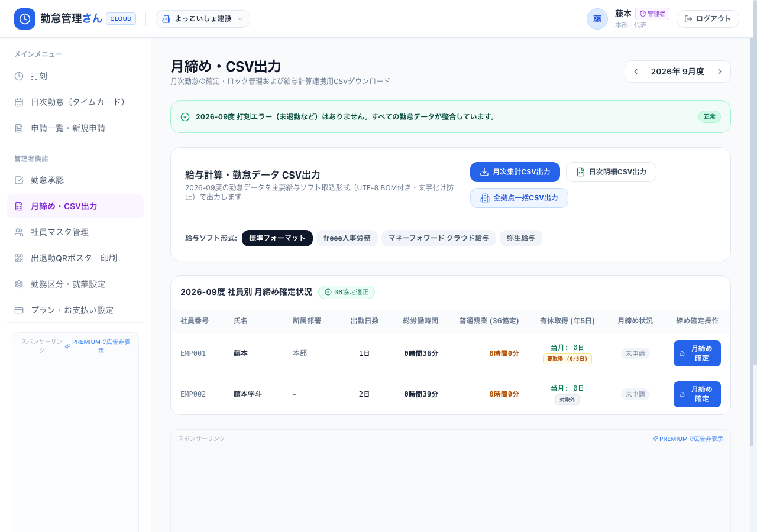
Task: Click 出退勤QRポスター印刷 QR icon
Action: (x=19, y=258)
